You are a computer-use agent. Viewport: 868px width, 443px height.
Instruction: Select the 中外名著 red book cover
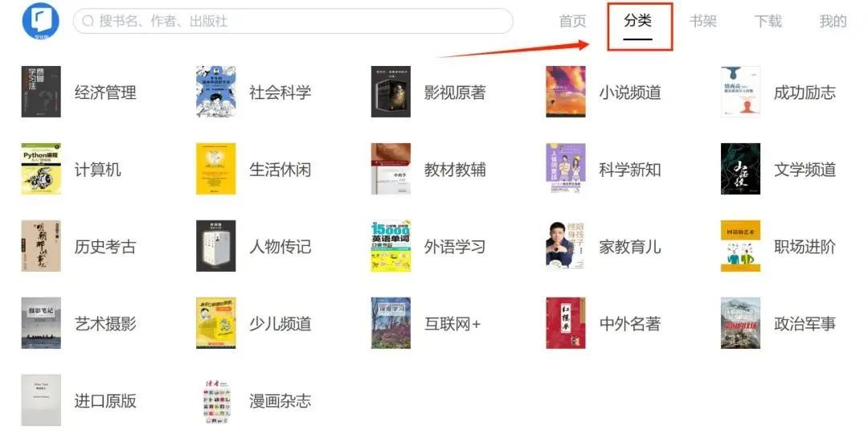click(566, 323)
